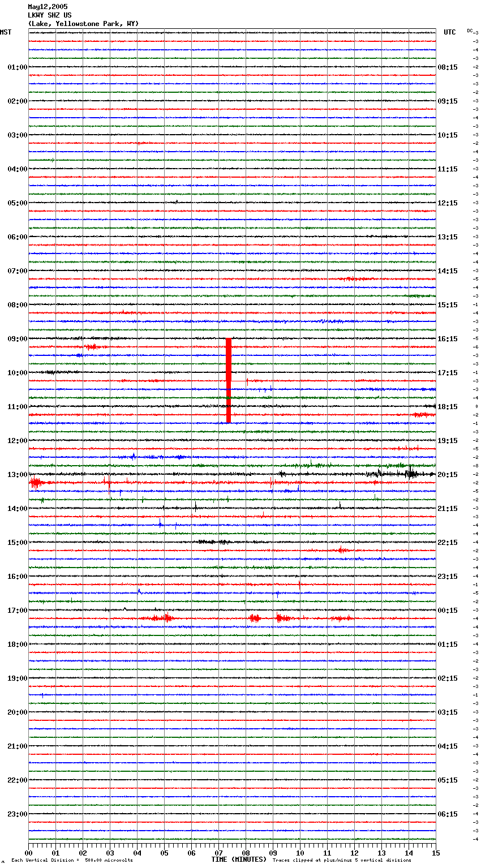The width and height of the screenshot is (481, 868).
Task: Select the 01:00 MST hour label
Action: pos(18,67)
